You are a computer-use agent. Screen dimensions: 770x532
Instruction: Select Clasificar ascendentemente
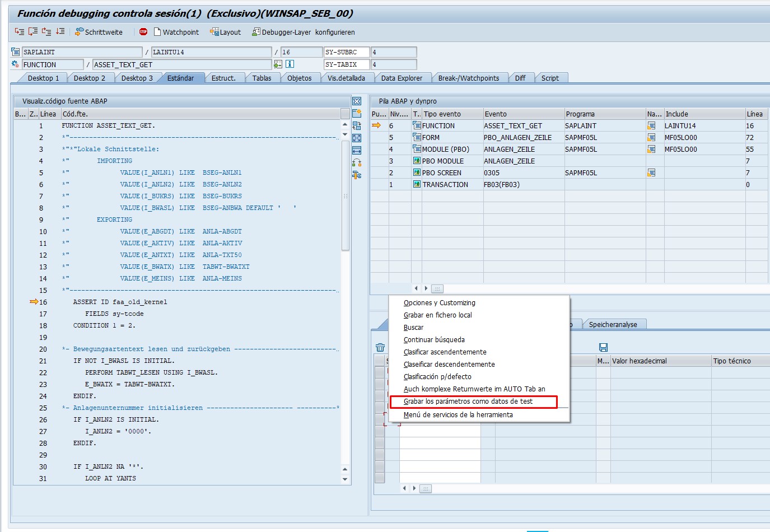point(445,352)
